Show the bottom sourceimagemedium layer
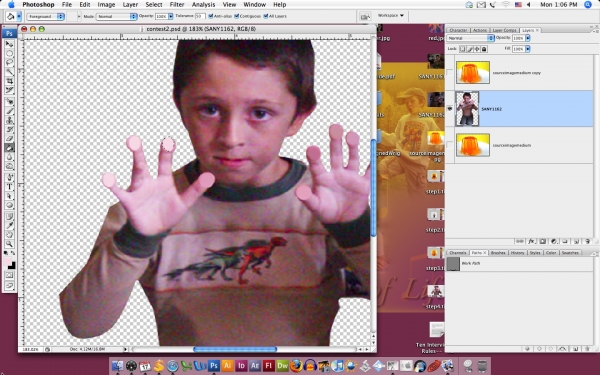This screenshot has width=600, height=375. (x=450, y=145)
